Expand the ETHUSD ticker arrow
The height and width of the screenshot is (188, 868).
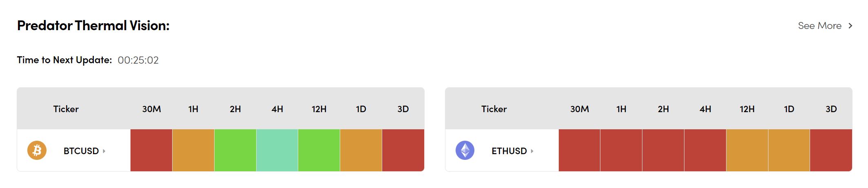(x=532, y=151)
